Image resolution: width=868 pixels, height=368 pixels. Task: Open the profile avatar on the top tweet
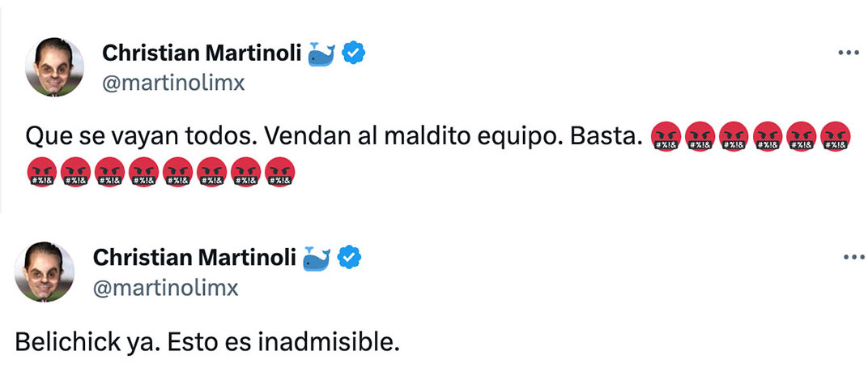click(x=55, y=67)
